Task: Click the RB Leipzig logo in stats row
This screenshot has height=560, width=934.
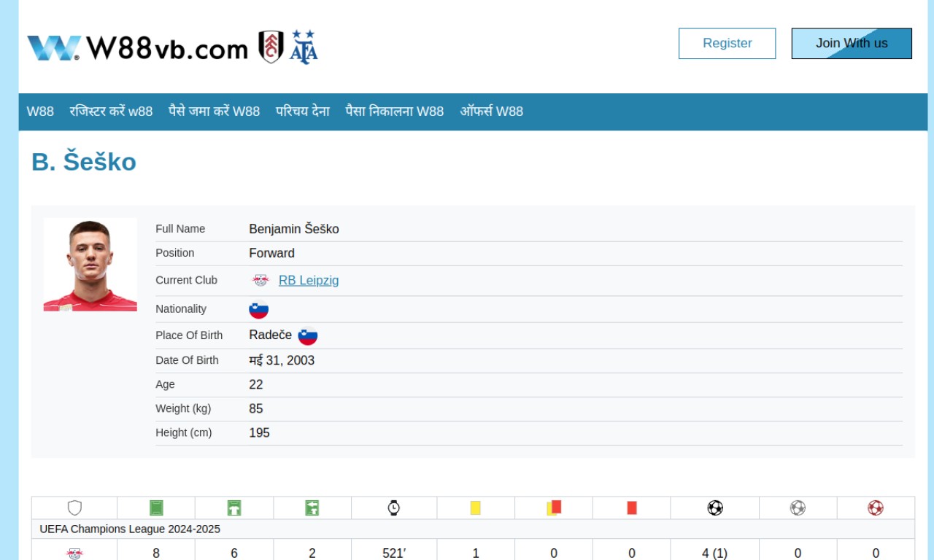Action: point(74,553)
